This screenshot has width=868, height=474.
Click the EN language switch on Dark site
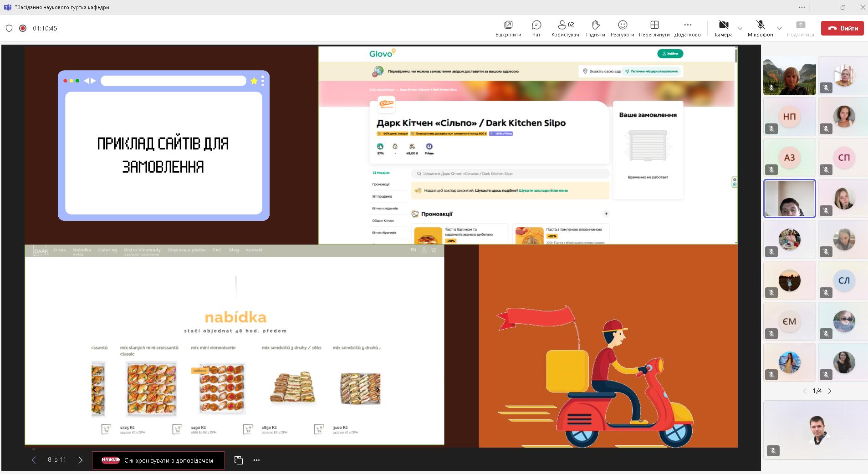[413, 250]
